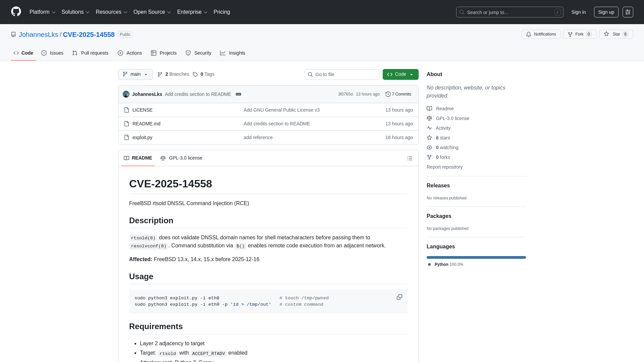Open the commit history via the 7 Commits icon
This screenshot has width=644, height=362.
point(388,94)
